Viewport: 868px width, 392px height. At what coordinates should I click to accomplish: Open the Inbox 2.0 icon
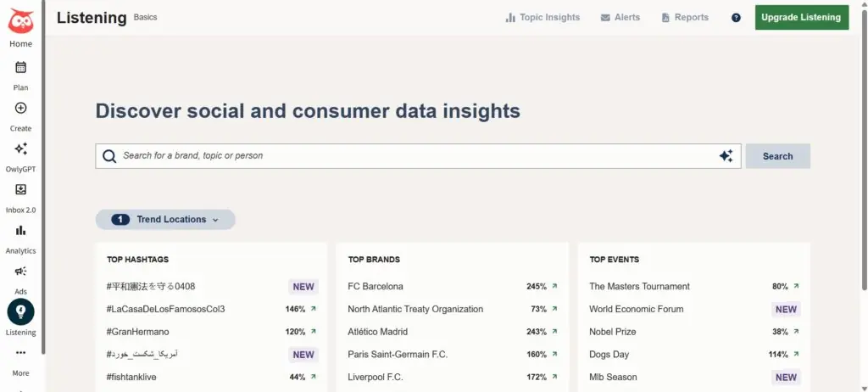(20, 189)
